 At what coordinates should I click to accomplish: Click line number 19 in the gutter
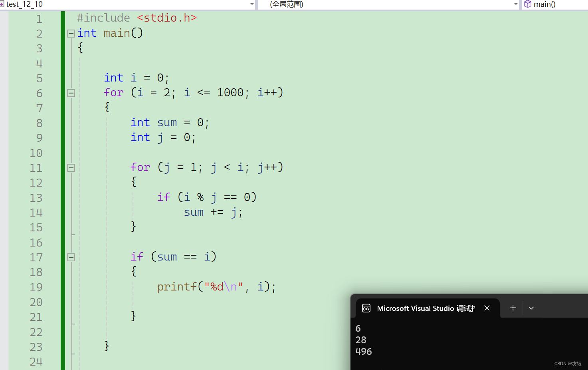(x=36, y=287)
